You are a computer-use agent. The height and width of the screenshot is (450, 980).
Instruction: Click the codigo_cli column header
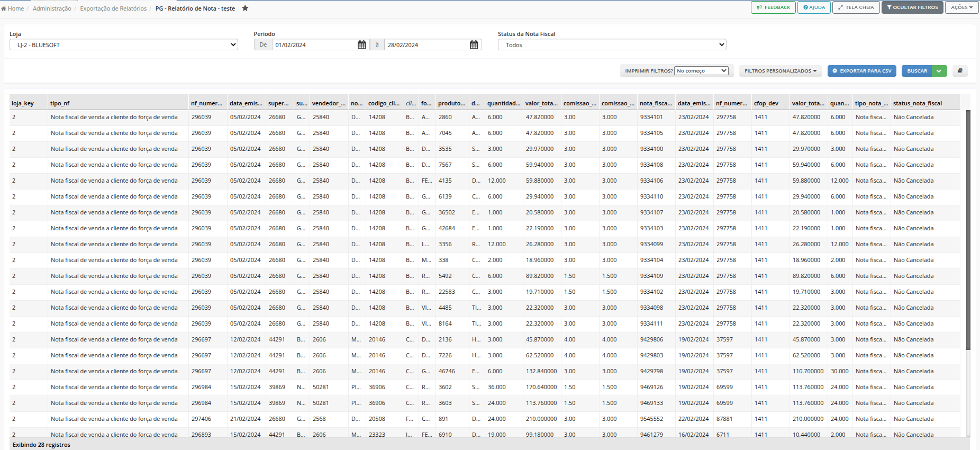pyautogui.click(x=385, y=103)
